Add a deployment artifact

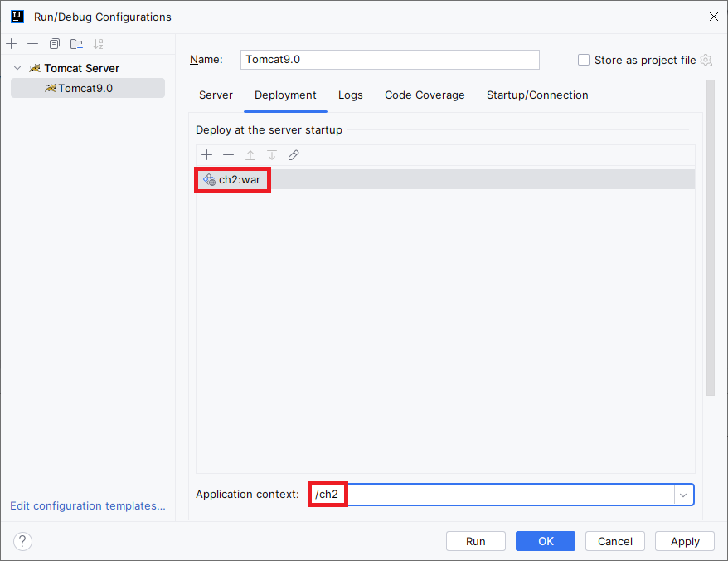coord(206,155)
